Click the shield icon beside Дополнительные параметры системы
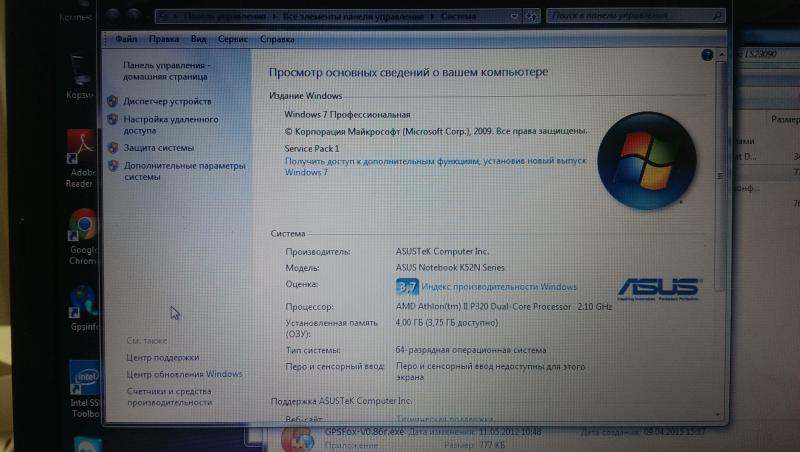Image resolution: width=800 pixels, height=452 pixels. click(113, 166)
